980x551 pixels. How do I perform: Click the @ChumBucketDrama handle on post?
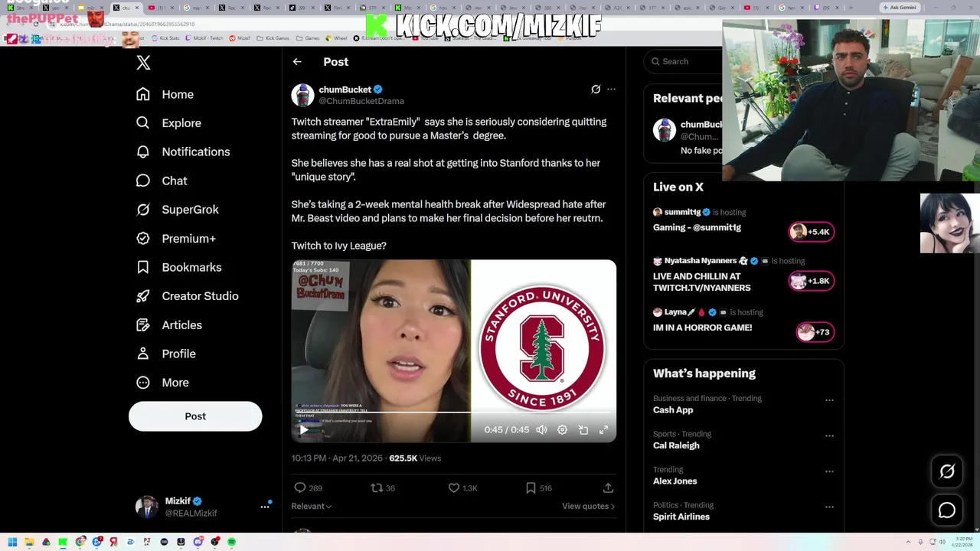[x=361, y=101]
